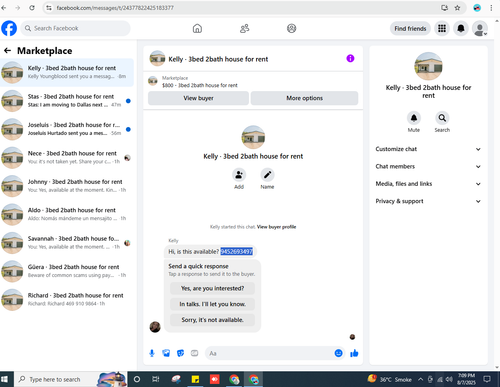This screenshot has height=387, width=500.
Task: Open the action center notification icon
Action: 487,379
